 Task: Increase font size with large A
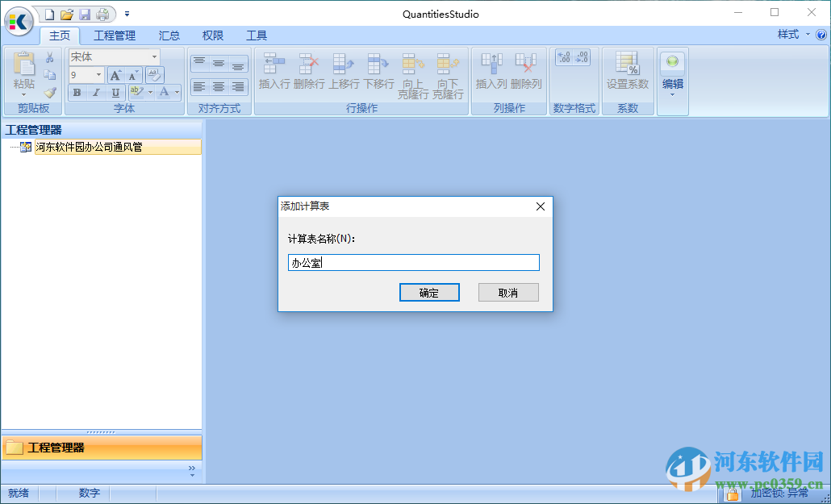point(115,75)
